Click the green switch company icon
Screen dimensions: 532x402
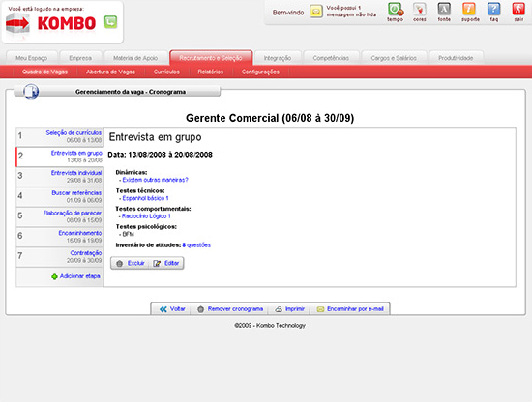coord(110,22)
